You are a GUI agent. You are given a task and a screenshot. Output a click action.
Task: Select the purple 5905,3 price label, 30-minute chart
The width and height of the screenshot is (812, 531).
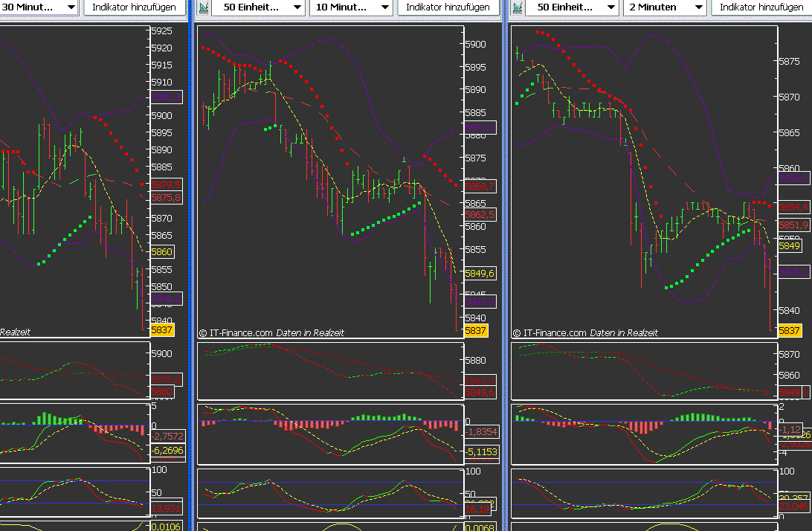tap(167, 97)
